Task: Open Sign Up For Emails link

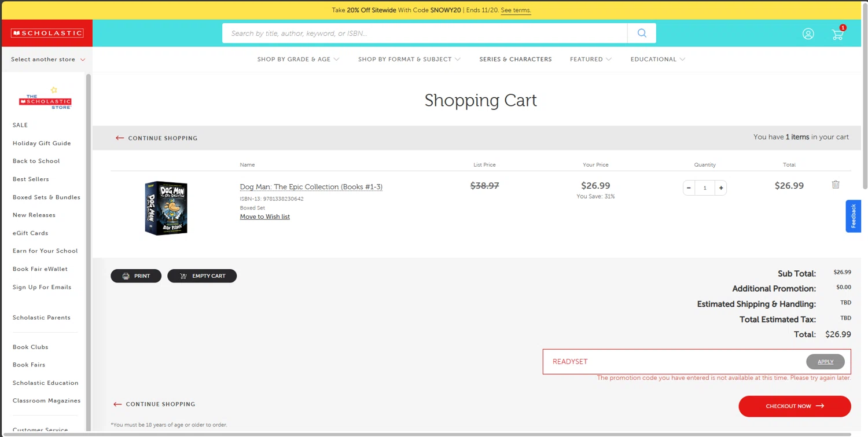Action: (x=42, y=287)
